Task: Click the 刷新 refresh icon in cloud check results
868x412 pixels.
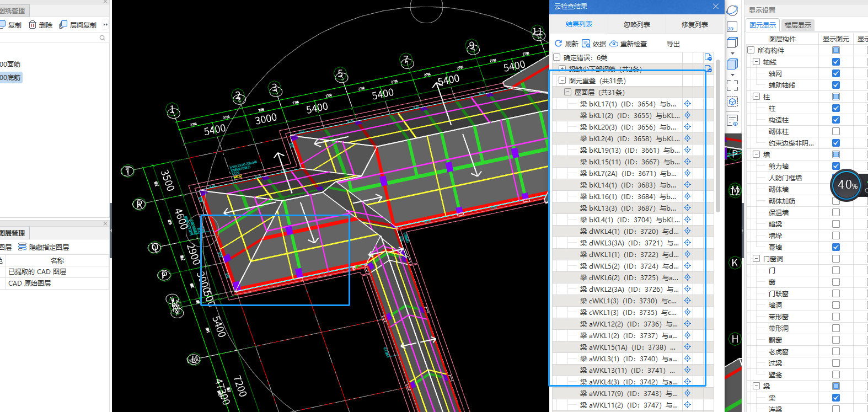Action: pos(558,44)
